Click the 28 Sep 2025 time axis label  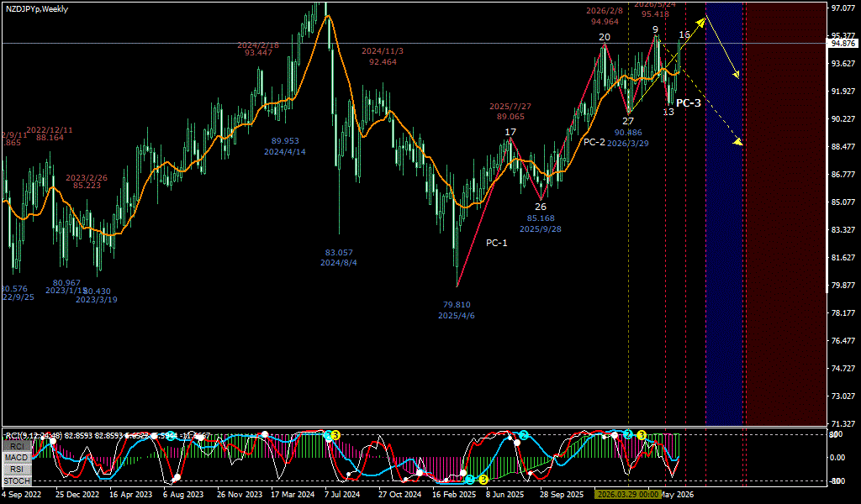pos(562,495)
